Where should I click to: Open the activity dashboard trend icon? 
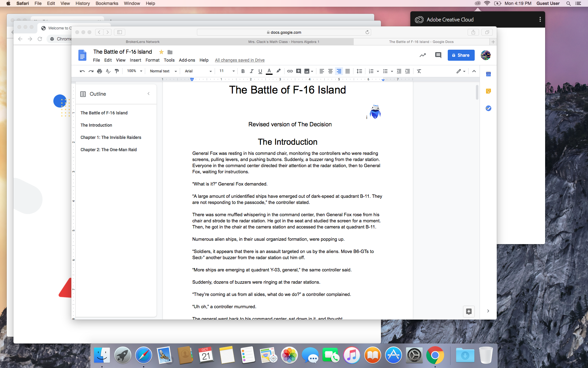423,55
